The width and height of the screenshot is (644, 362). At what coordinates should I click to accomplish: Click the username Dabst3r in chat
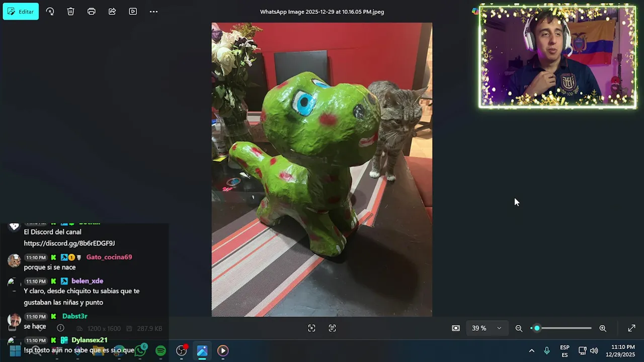coord(75,316)
